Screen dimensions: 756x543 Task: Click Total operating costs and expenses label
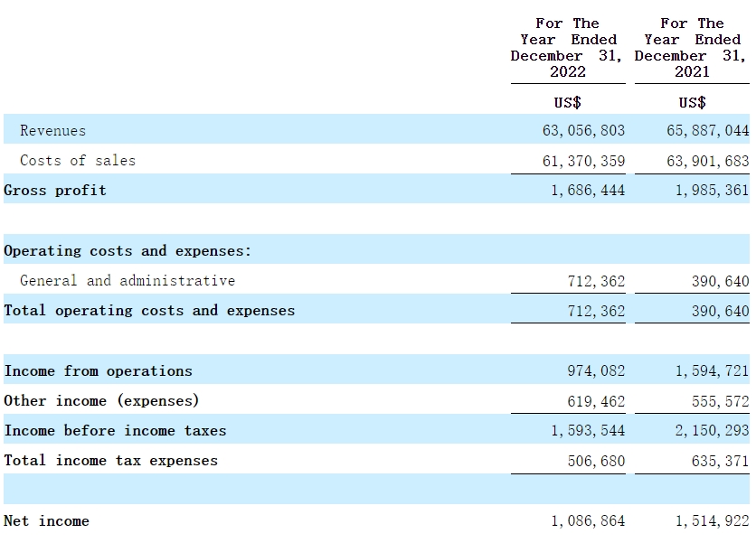(149, 311)
